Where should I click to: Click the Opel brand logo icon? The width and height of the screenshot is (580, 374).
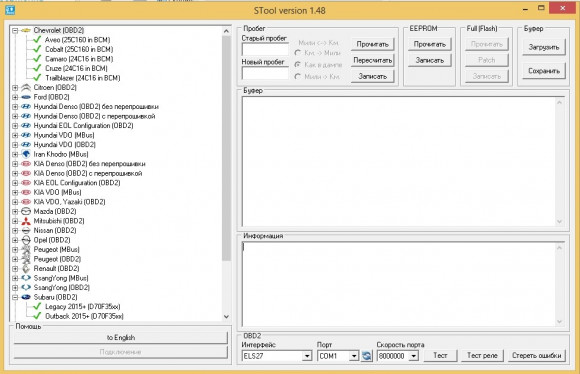26,240
